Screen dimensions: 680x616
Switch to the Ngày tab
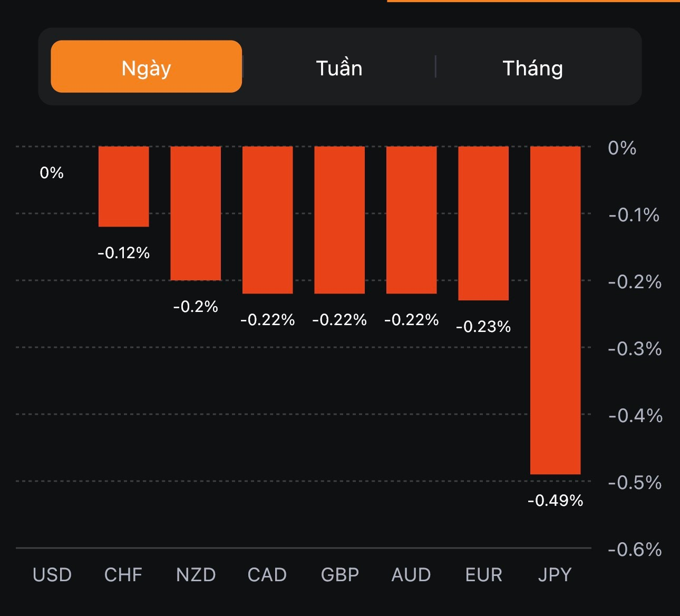(x=146, y=67)
